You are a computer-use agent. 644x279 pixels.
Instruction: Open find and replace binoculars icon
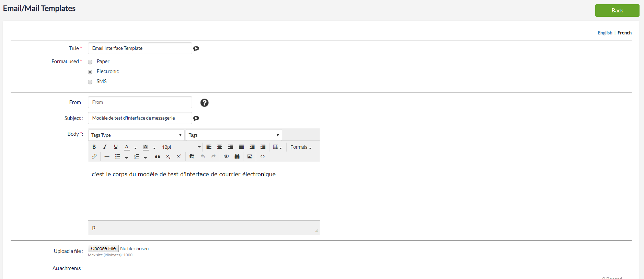[237, 156]
